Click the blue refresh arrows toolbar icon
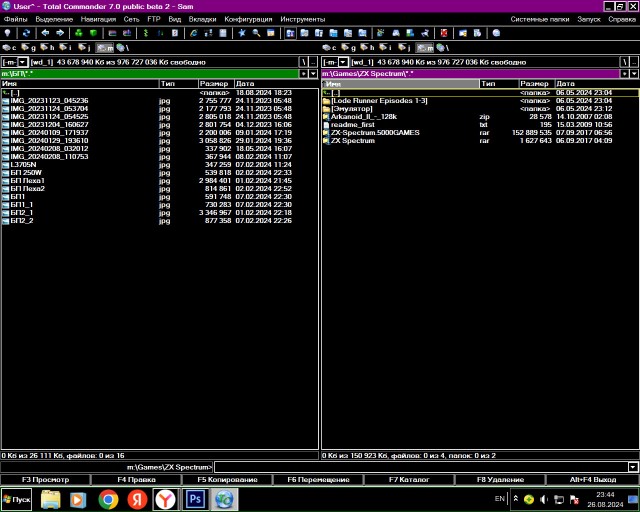Image resolution: width=640 pixels, height=512 pixels. 27,33
